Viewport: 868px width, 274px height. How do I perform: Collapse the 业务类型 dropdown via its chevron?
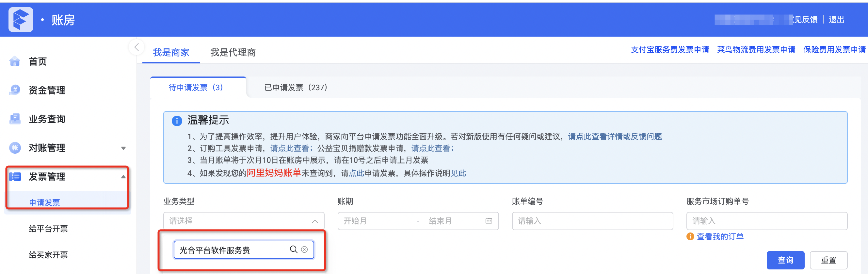(315, 221)
